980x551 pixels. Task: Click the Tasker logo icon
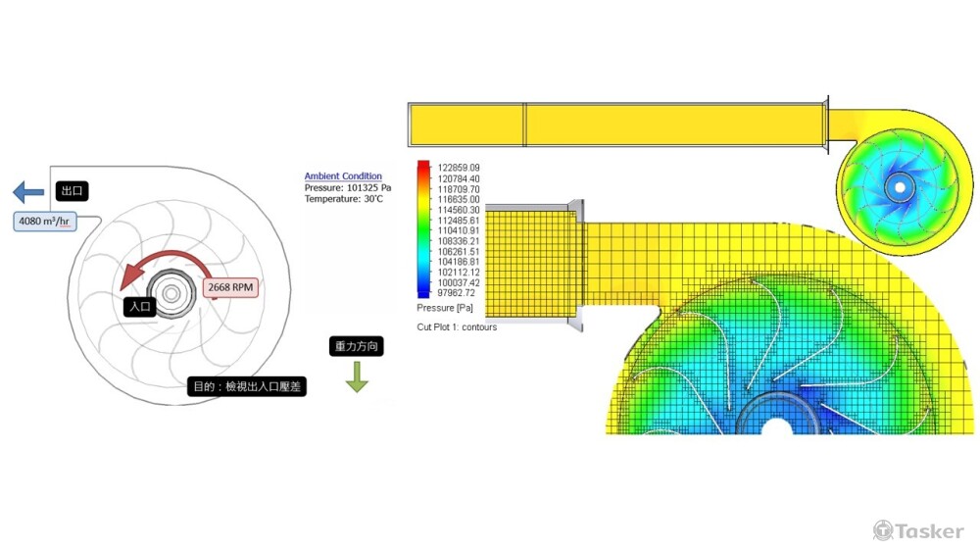883,530
